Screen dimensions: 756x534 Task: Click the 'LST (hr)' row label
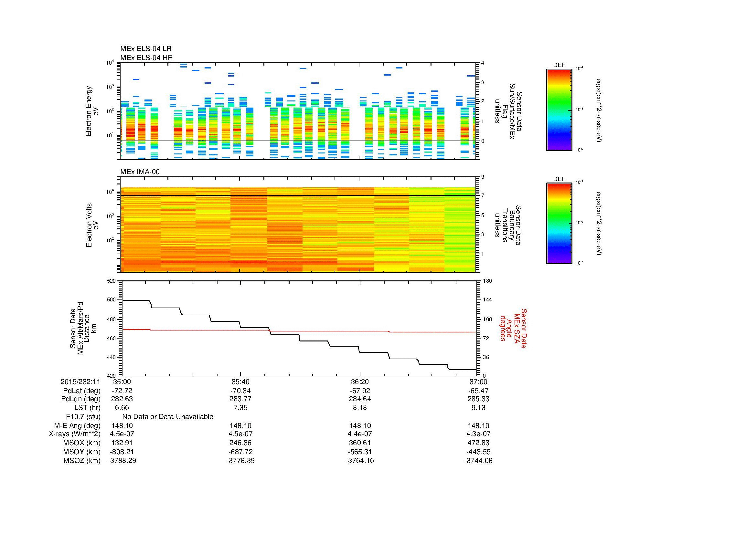pos(87,408)
